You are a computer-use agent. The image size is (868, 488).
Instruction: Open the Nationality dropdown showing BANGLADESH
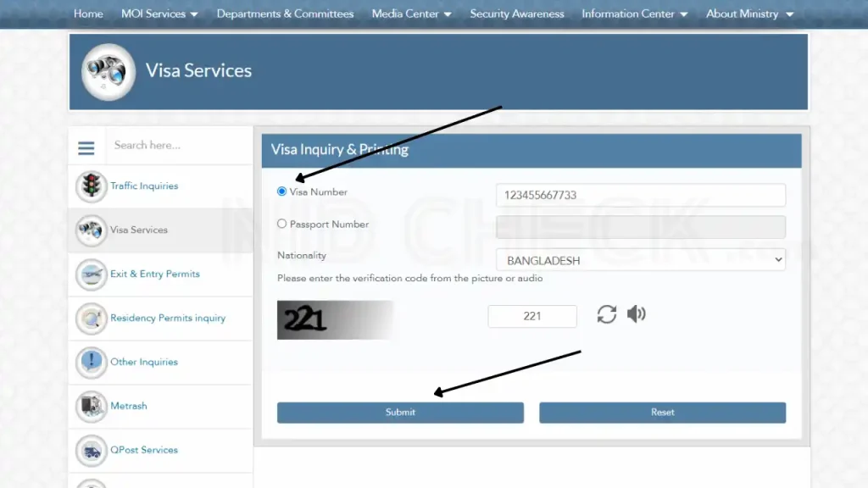(640, 260)
